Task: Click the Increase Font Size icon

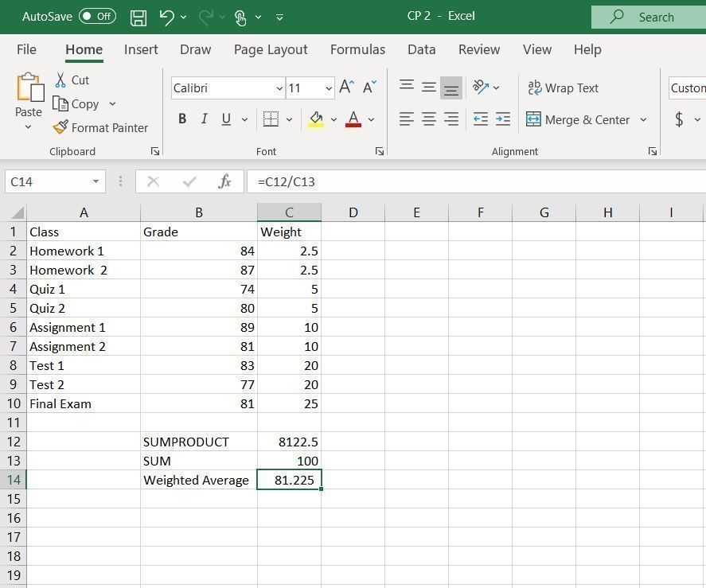Action: tap(345, 87)
